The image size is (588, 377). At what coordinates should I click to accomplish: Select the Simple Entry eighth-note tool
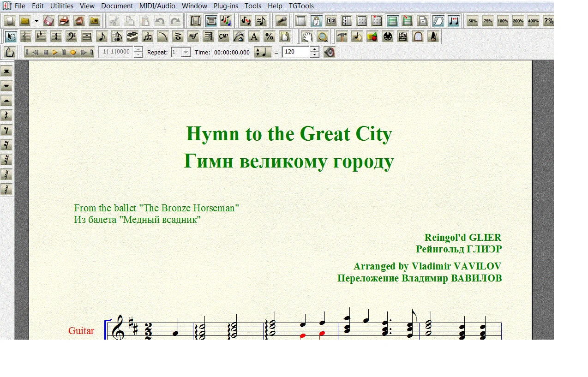point(102,36)
